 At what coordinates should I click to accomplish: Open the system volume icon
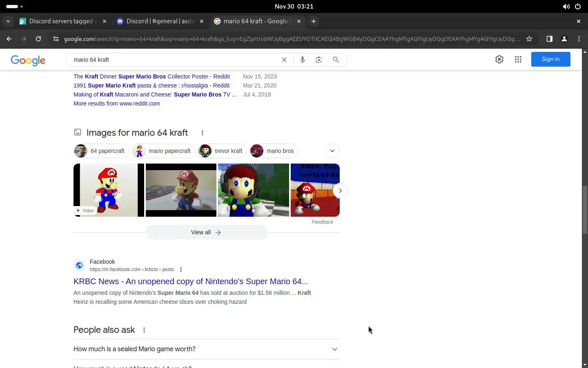point(566,7)
